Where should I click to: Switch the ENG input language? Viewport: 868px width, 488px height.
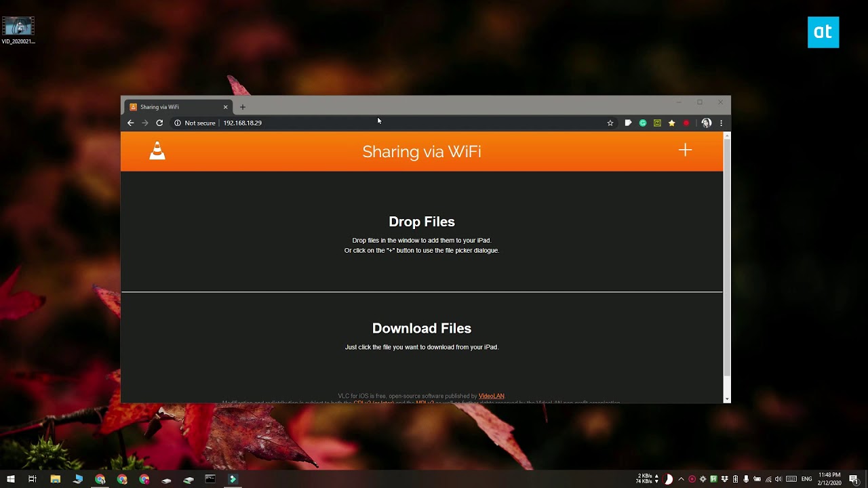coord(807,479)
